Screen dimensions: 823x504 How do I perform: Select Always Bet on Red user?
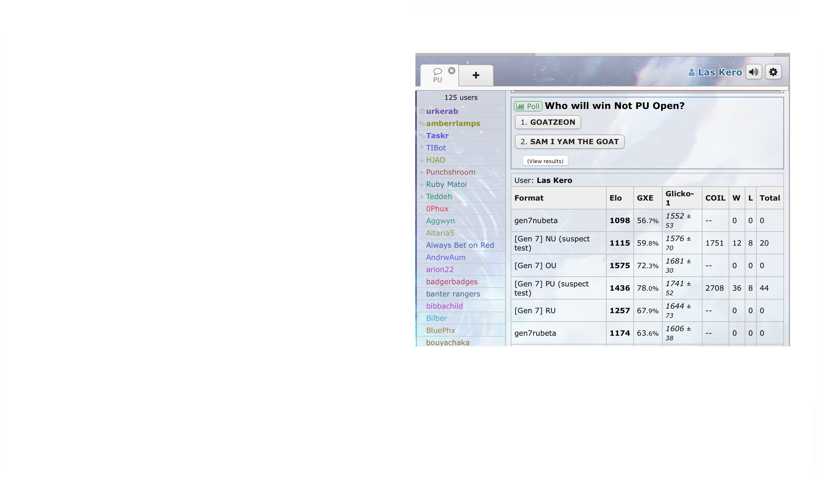coord(461,245)
